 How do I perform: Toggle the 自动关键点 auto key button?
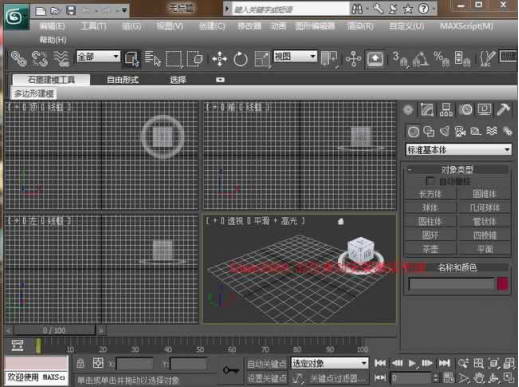pos(267,364)
